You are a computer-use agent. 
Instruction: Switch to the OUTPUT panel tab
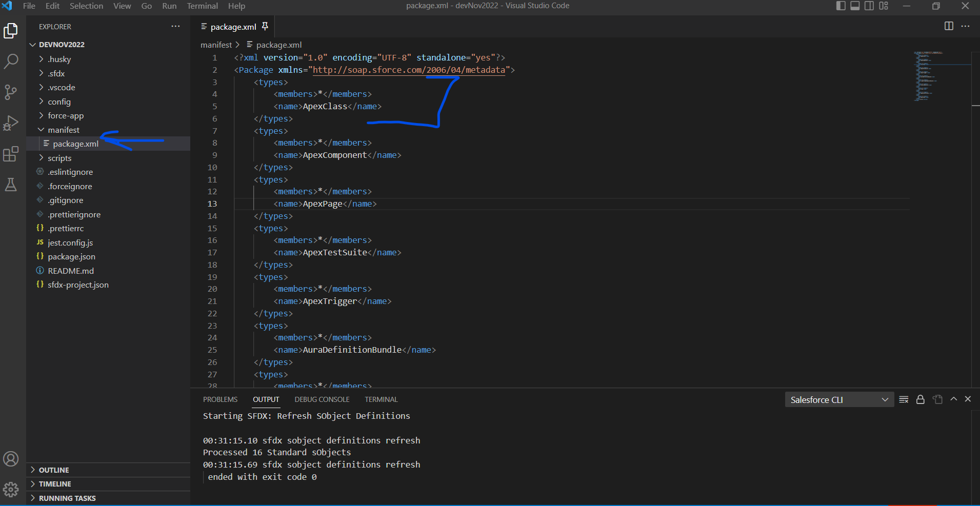coord(266,399)
